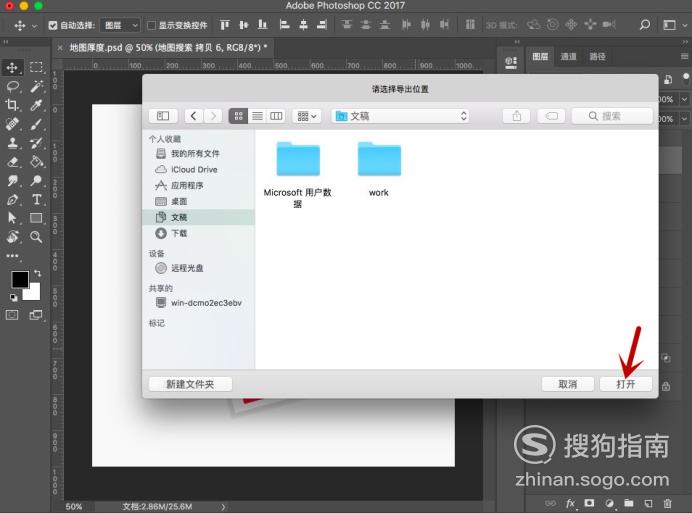Select the Paint Bucket tool
692x513 pixels.
click(36, 162)
